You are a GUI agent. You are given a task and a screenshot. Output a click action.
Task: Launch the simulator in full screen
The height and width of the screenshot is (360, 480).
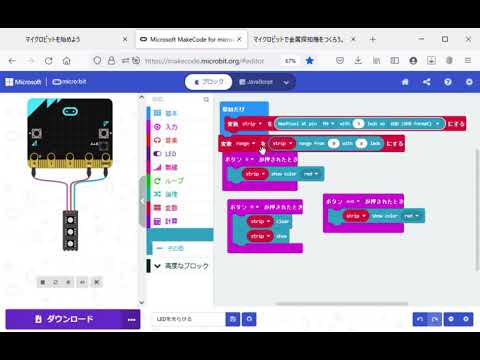[97, 282]
